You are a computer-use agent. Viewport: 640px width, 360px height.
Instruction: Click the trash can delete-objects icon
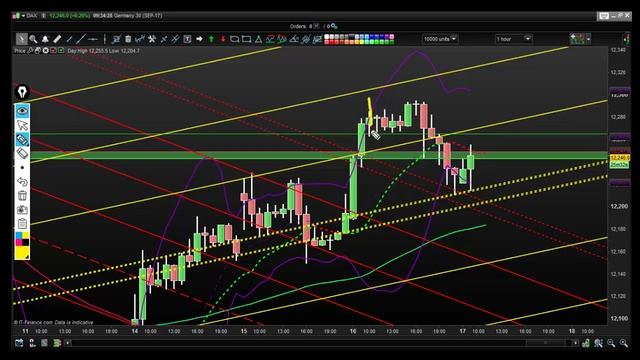128,39
